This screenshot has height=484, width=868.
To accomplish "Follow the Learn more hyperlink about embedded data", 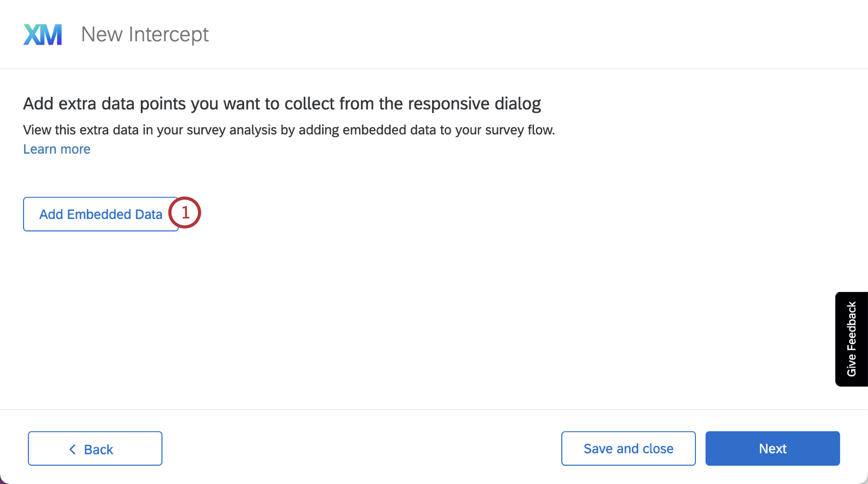I will click(x=56, y=149).
